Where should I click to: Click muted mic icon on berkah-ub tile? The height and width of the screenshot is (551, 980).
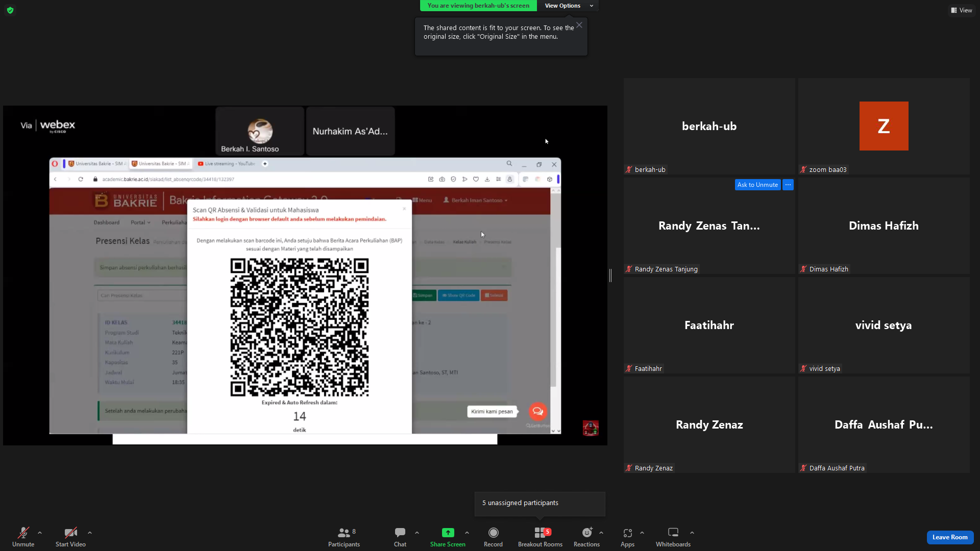coord(629,169)
